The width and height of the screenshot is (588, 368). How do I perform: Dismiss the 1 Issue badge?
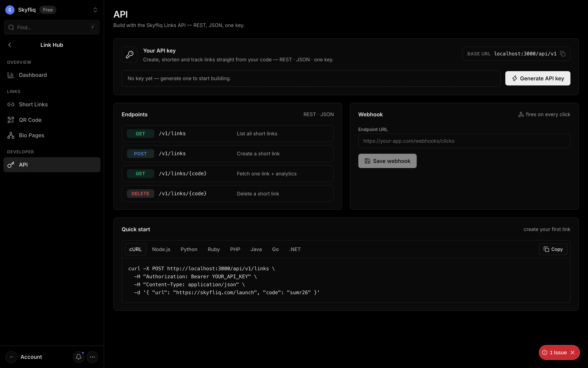pos(573,352)
